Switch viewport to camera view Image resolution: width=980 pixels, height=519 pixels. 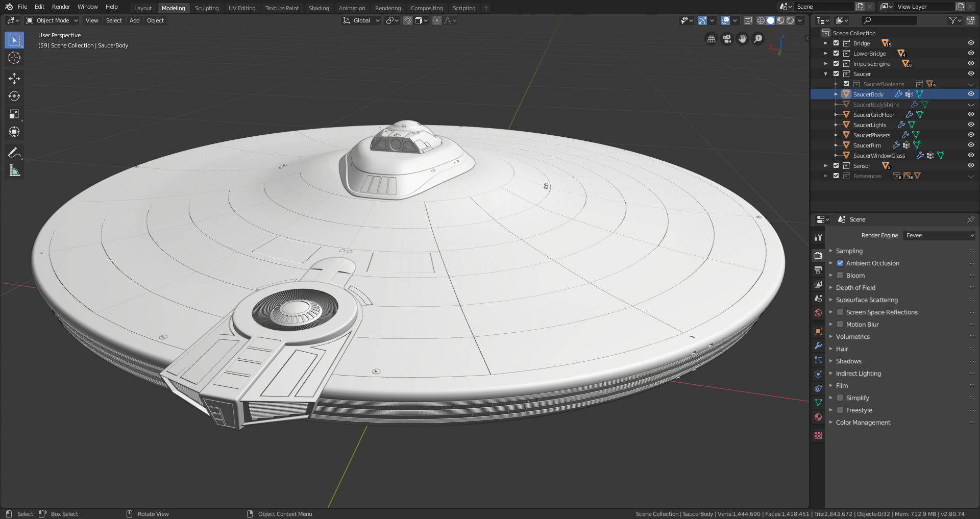point(727,39)
